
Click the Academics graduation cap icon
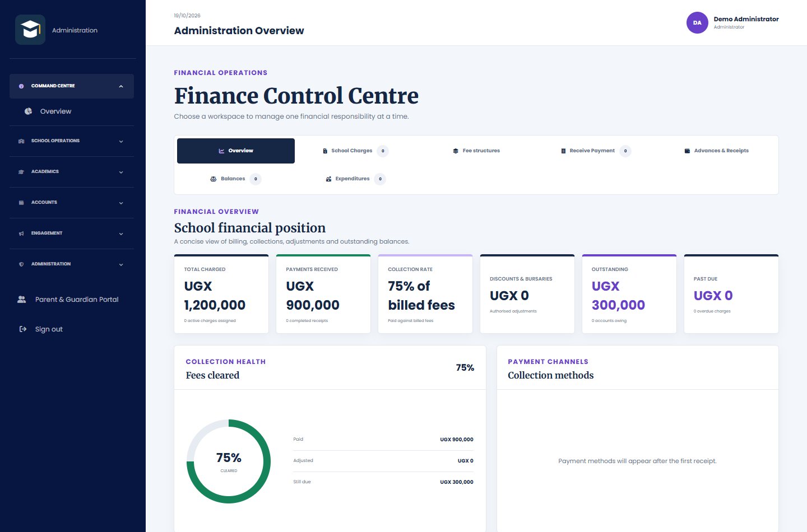coord(21,172)
